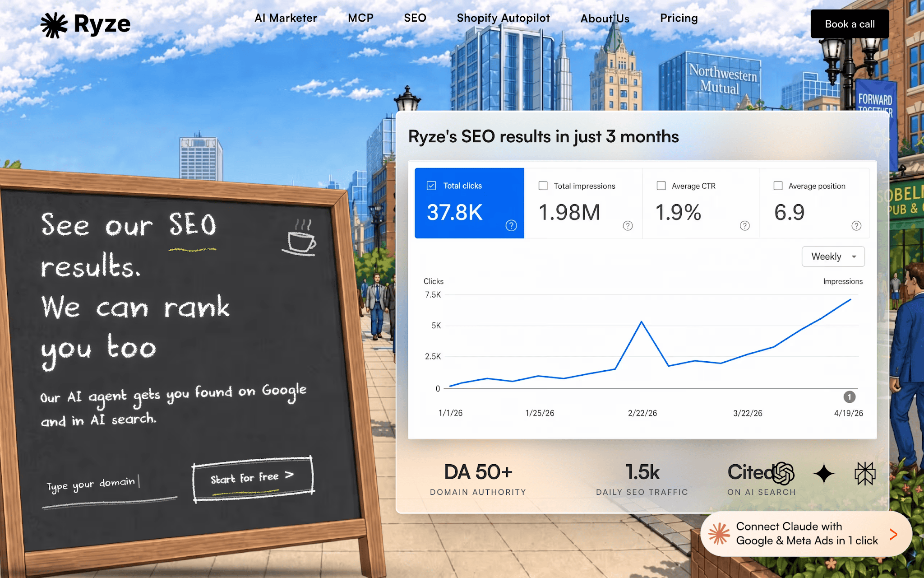
Task: Click the Perplexity logo icon
Action: pos(865,474)
